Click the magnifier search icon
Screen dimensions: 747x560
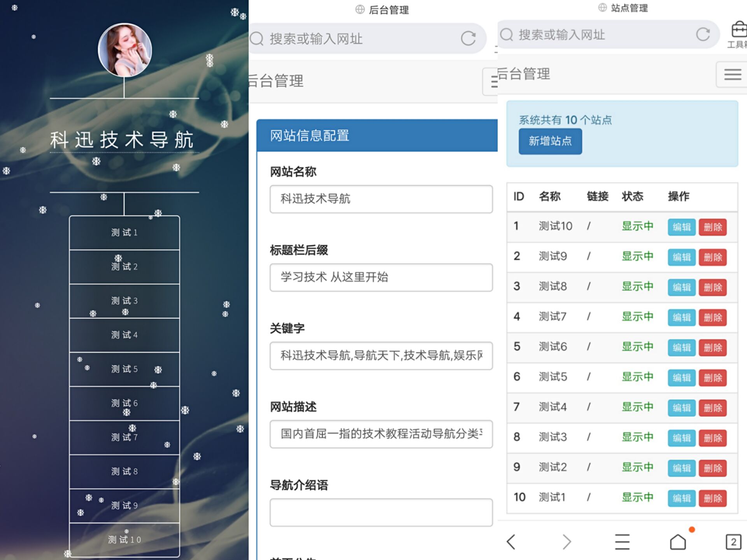click(x=256, y=38)
